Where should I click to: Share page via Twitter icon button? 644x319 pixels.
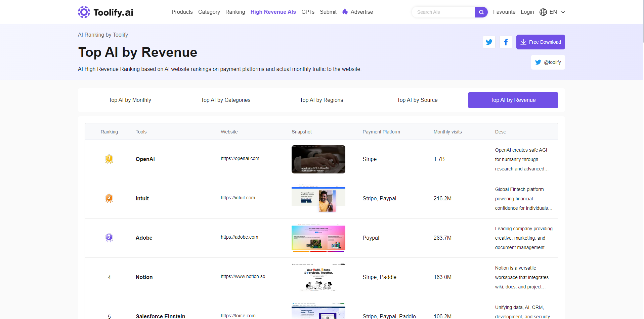(489, 42)
